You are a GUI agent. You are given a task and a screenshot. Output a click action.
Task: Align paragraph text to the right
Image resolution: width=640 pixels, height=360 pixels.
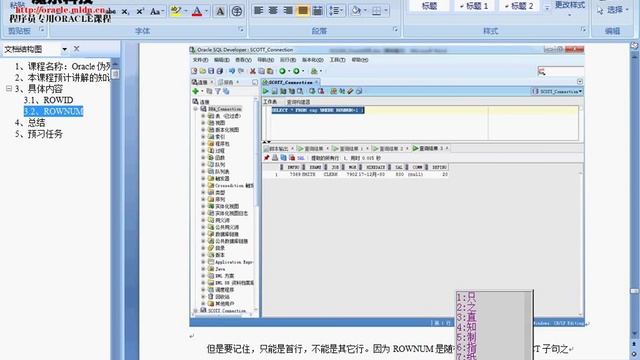[288, 11]
